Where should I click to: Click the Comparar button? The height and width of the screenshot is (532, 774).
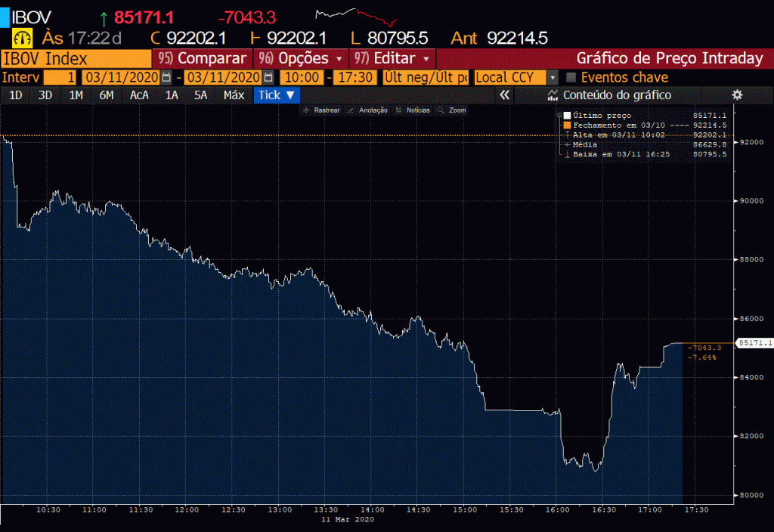coord(203,58)
